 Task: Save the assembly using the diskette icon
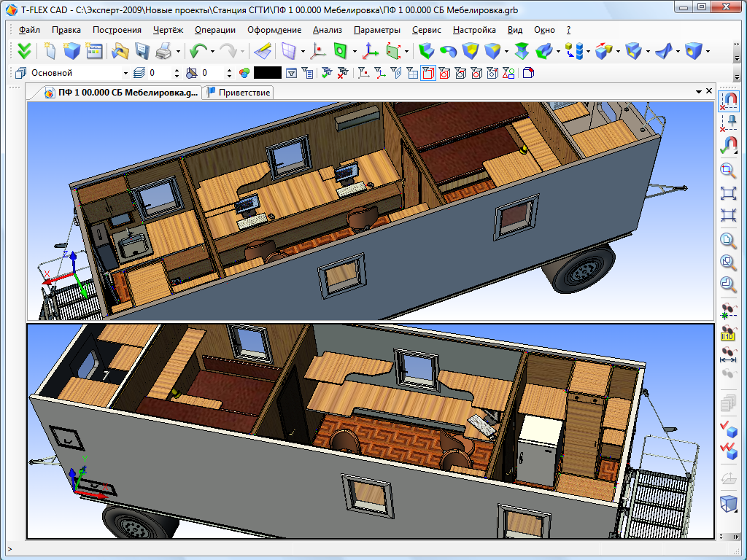pyautogui.click(x=141, y=52)
